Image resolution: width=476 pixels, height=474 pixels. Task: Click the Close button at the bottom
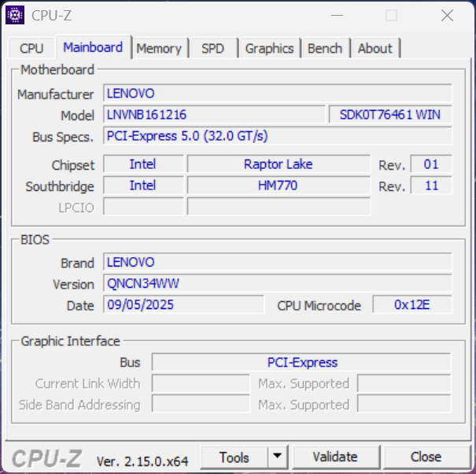[426, 457]
